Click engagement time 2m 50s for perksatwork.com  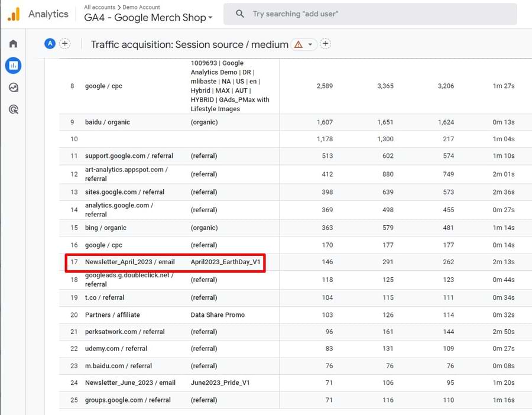click(x=504, y=332)
